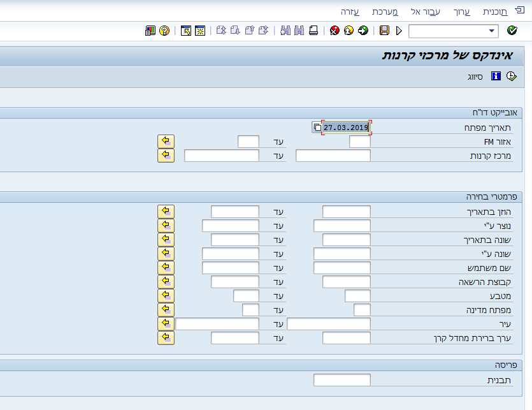Open the עזרה menu
532x410 pixels.
pyautogui.click(x=350, y=12)
